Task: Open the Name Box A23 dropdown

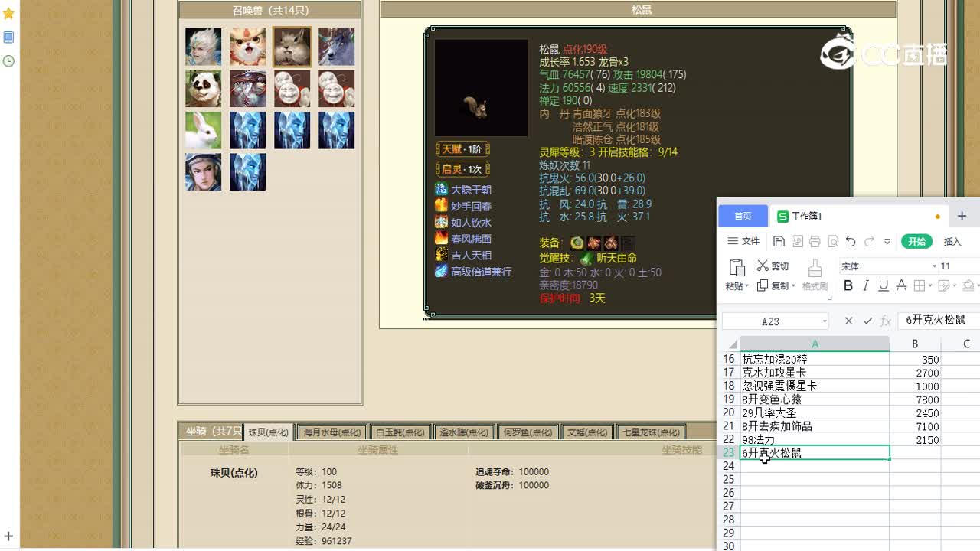Action: click(825, 321)
